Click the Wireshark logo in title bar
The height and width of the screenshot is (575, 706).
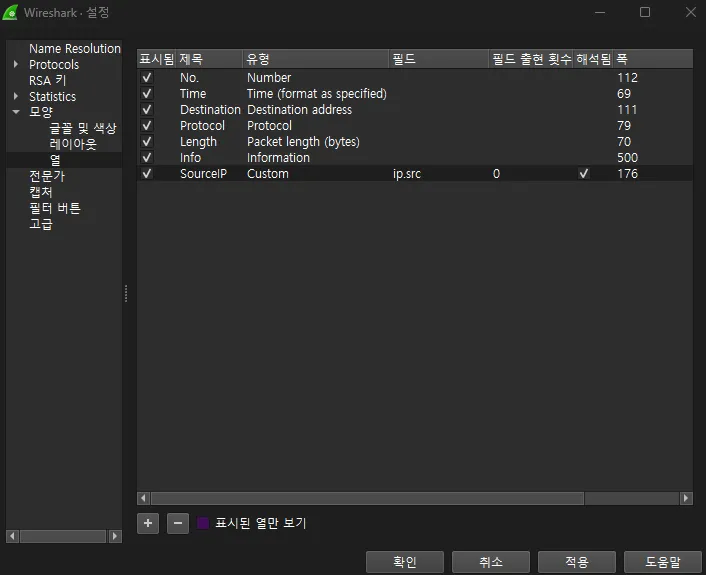[x=10, y=12]
